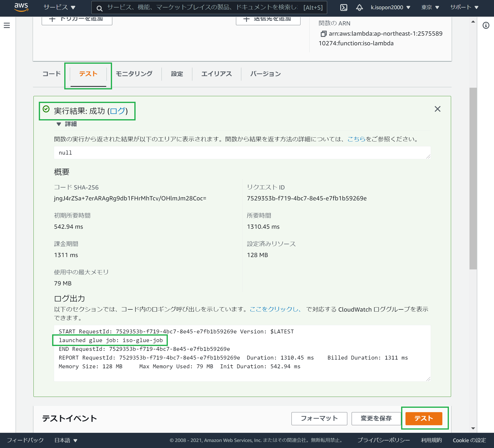Open the notifications bell
This screenshot has height=448, width=494.
click(359, 8)
